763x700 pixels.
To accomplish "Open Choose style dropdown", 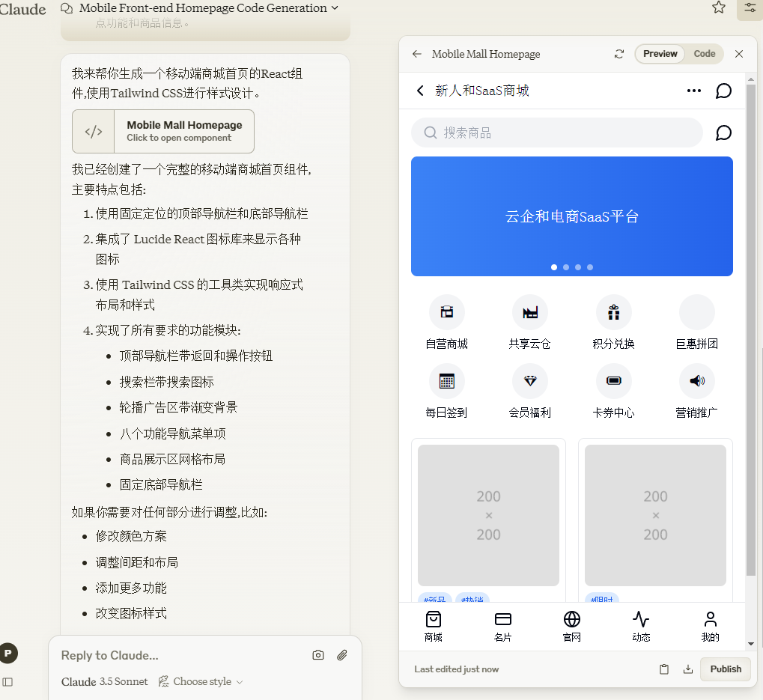I will 201,681.
